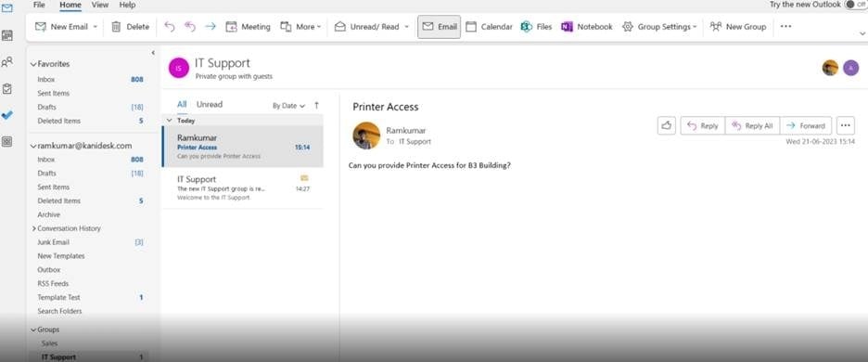The image size is (868, 362).
Task: Open the group OneNote Notebook
Action: point(587,27)
